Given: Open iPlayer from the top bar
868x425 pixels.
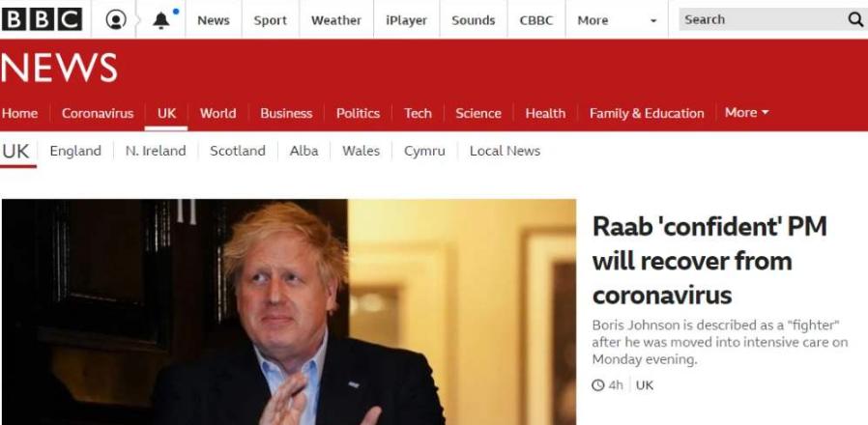Looking at the screenshot, I should 406,20.
